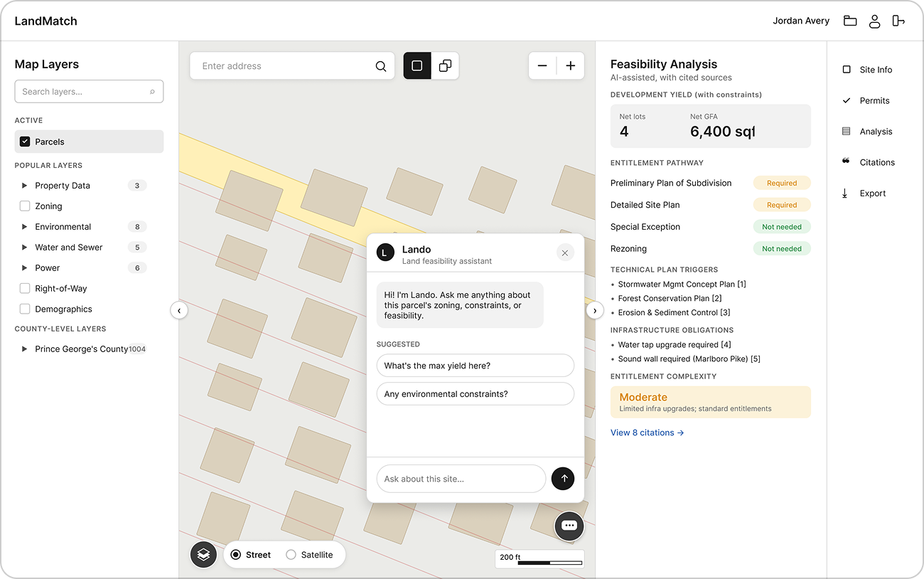Open the 'View 8 citations' link
924x579 pixels.
coord(647,432)
